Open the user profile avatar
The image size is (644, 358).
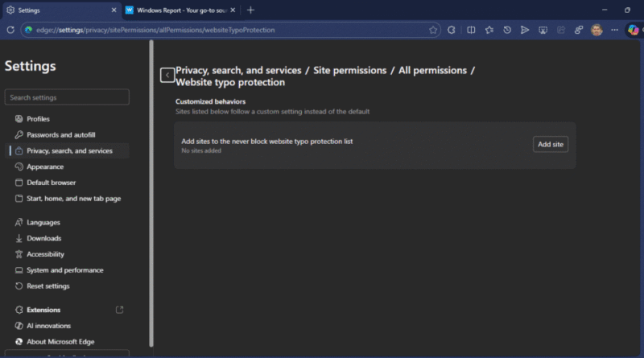596,30
